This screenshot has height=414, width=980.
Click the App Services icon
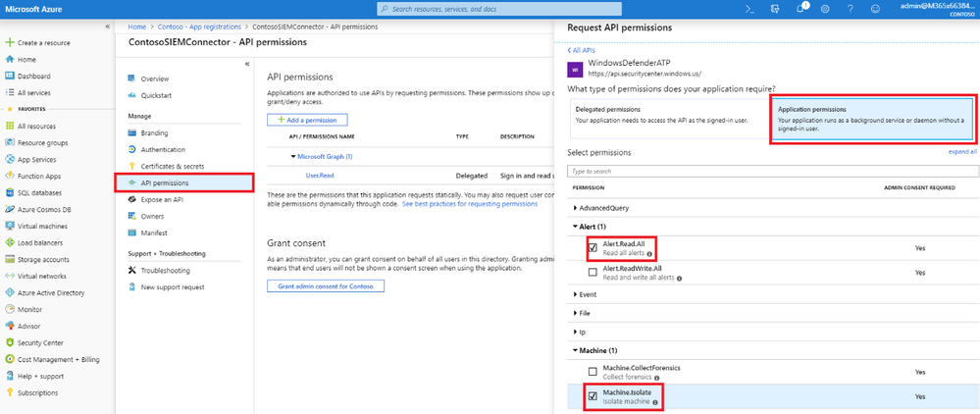click(10, 160)
